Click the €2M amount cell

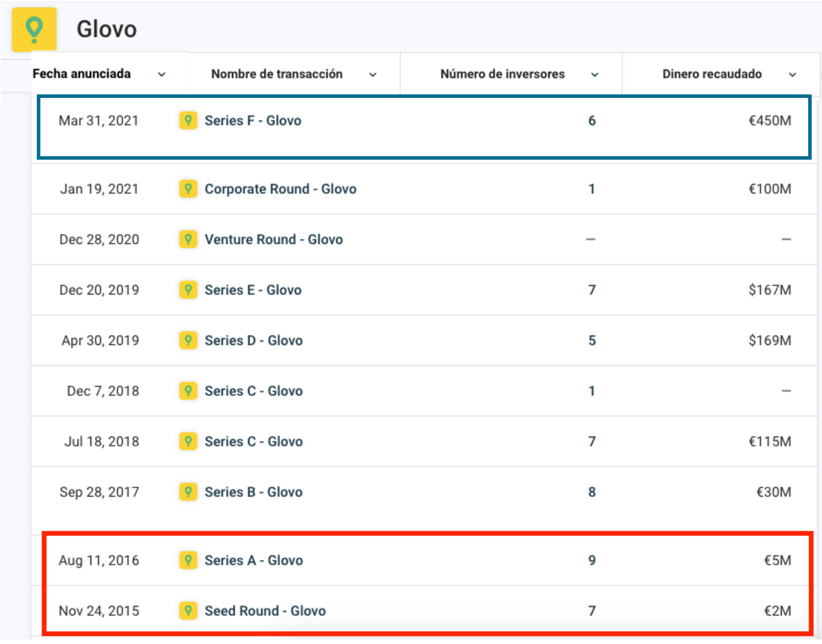(x=778, y=611)
